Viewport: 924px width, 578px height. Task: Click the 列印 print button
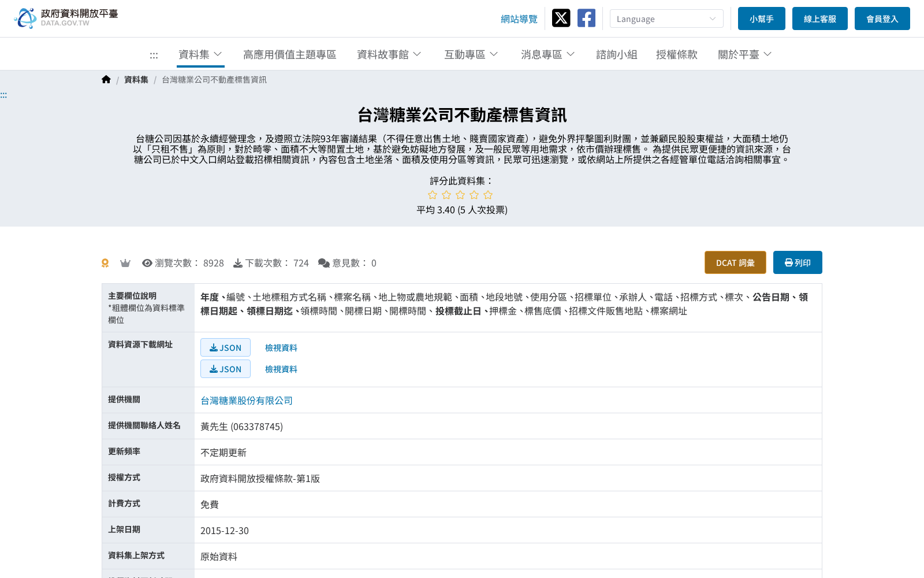(x=798, y=262)
